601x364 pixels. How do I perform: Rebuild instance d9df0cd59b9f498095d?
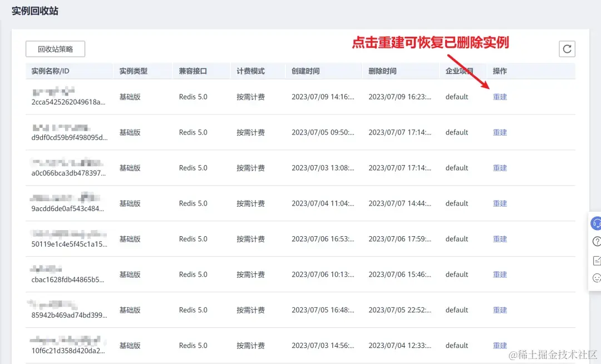coord(499,132)
